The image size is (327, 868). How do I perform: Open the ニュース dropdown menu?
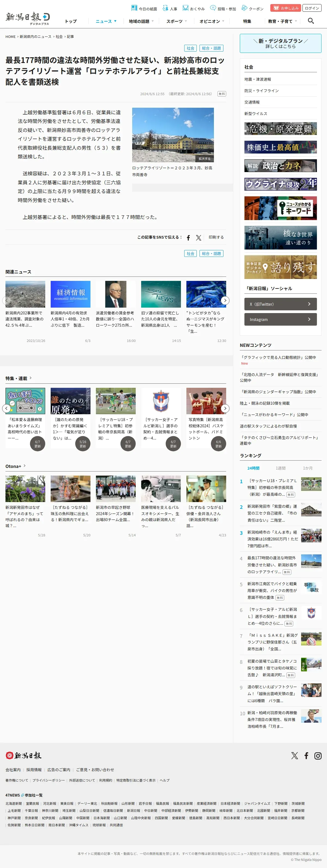tap(106, 21)
